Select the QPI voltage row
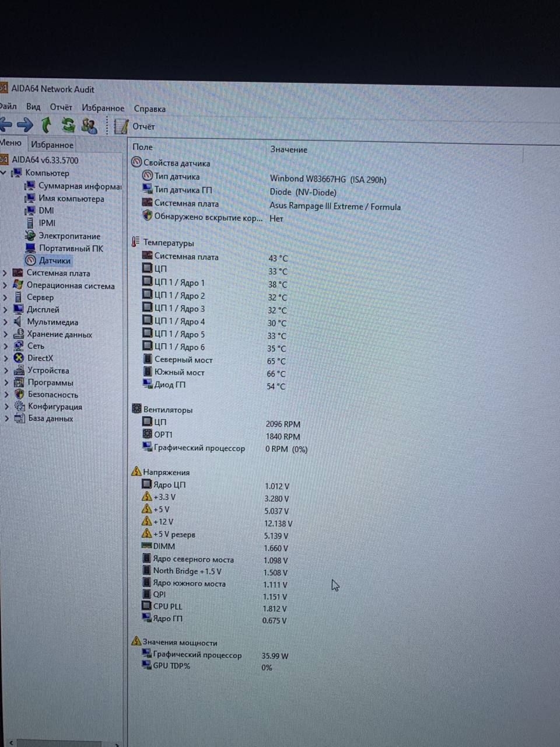The width and height of the screenshot is (560, 747). tap(216, 595)
